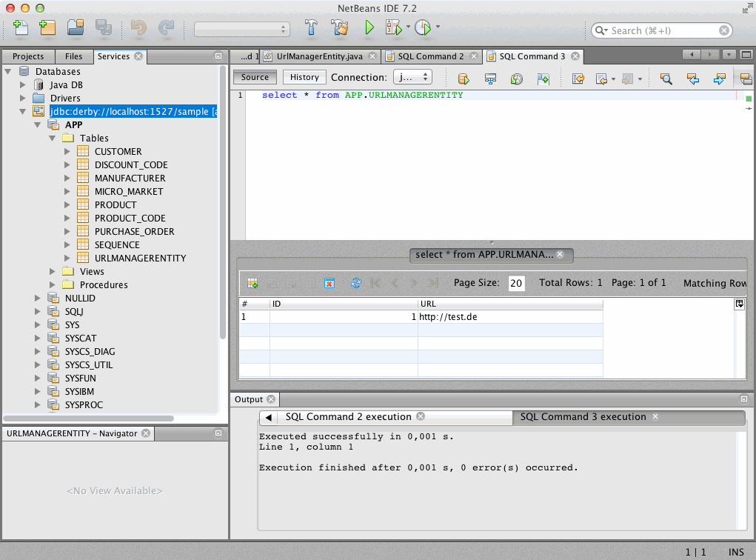Screen dimensions: 756x560
Task: Click the New File toolbar icon
Action: 21,28
